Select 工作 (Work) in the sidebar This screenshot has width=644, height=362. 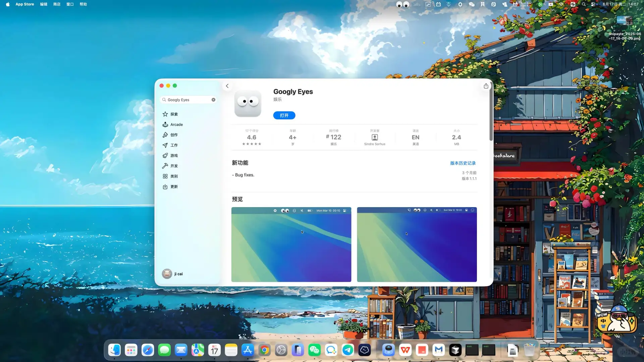pos(174,145)
